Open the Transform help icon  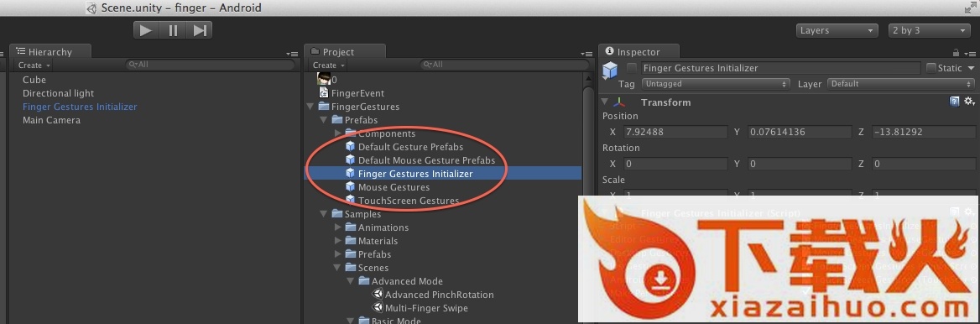954,102
